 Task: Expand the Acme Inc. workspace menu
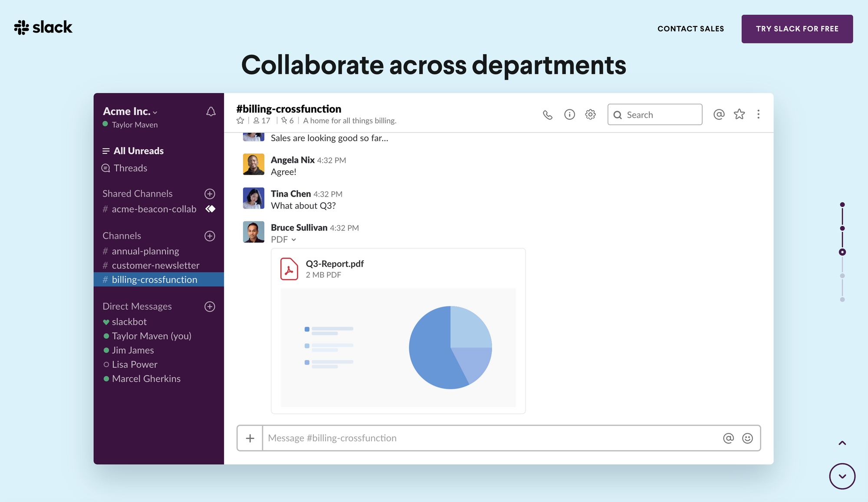point(130,112)
